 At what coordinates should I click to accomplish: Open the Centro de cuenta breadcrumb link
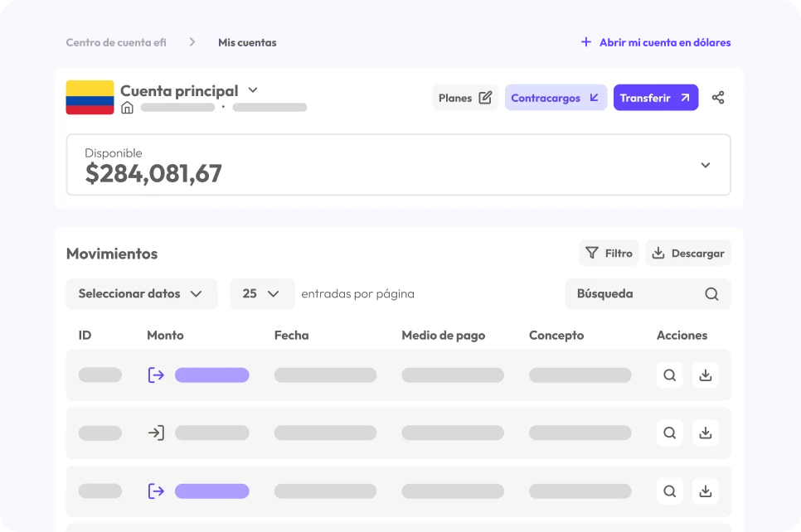point(116,42)
